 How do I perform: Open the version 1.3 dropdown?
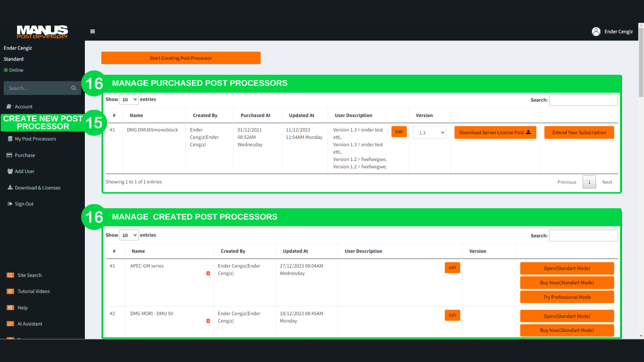[x=429, y=133]
